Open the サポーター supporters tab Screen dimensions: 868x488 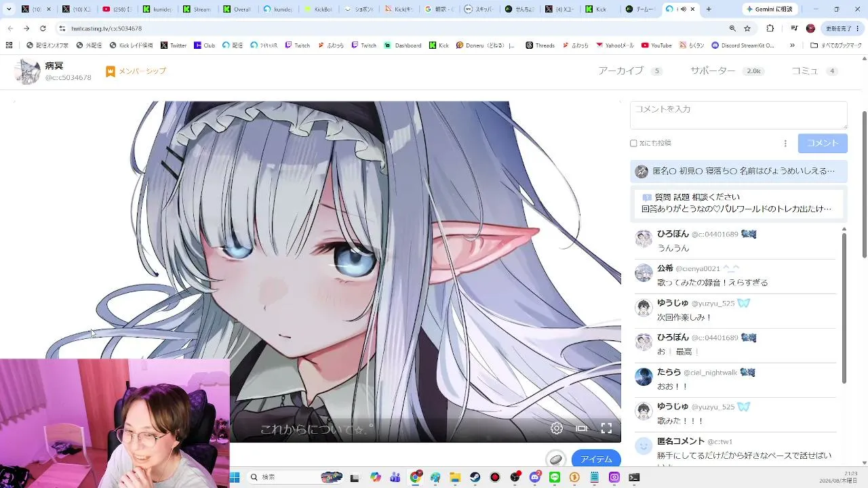pyautogui.click(x=727, y=71)
